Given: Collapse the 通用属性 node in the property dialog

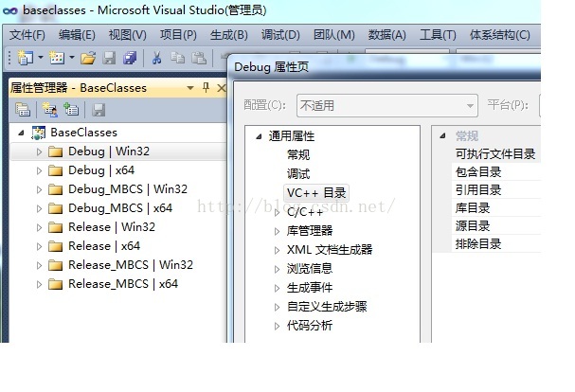Looking at the screenshot, I should click(x=259, y=136).
